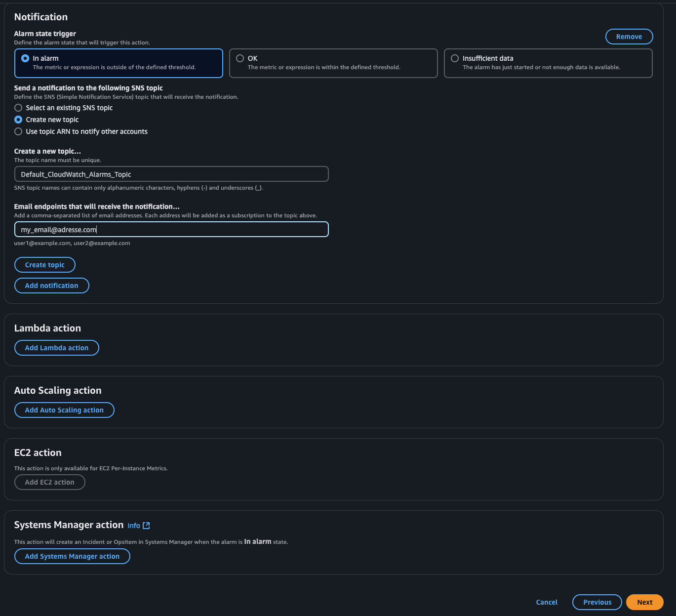Viewport: 676px width, 616px height.
Task: Click the user1@example.com, user2@example.com hint text
Action: coord(72,243)
